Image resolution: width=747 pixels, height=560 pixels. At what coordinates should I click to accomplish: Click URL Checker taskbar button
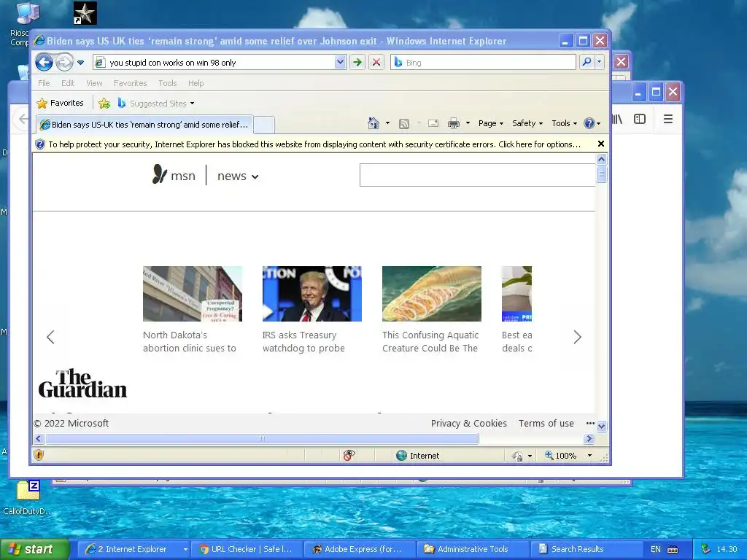[x=246, y=549]
